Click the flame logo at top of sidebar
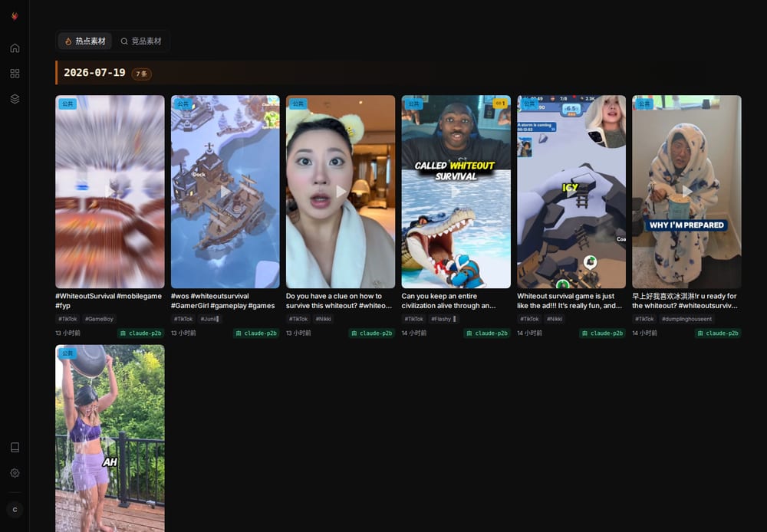Viewport: 767px width, 532px height. (x=15, y=16)
